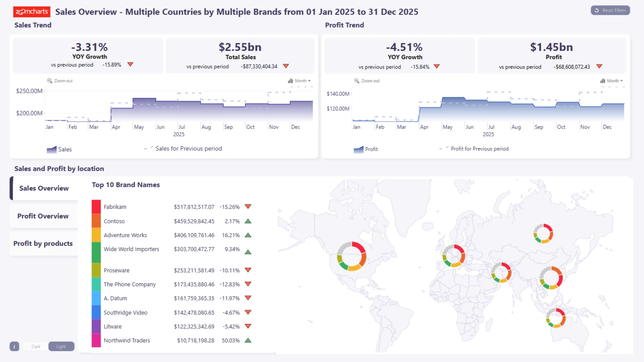Click Contoso sales value $459,529,842.45
Image resolution: width=644 pixels, height=362 pixels.
click(x=194, y=221)
